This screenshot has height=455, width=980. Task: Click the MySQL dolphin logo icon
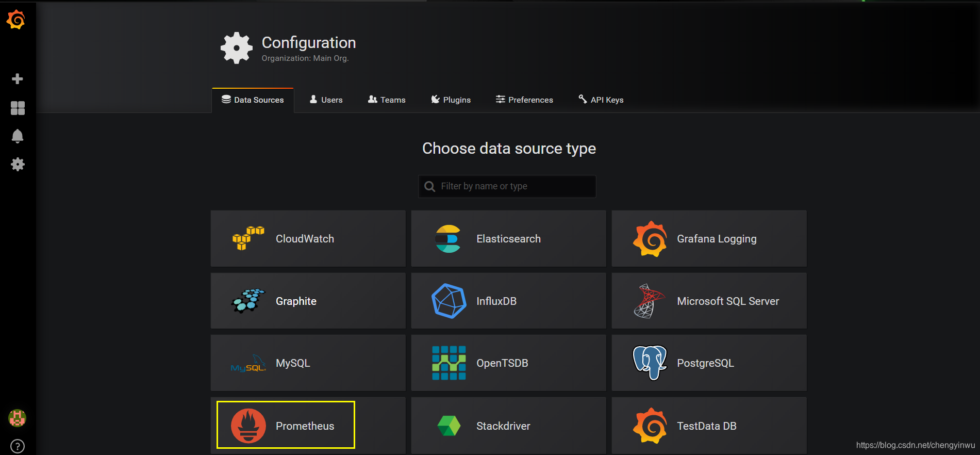pos(248,363)
